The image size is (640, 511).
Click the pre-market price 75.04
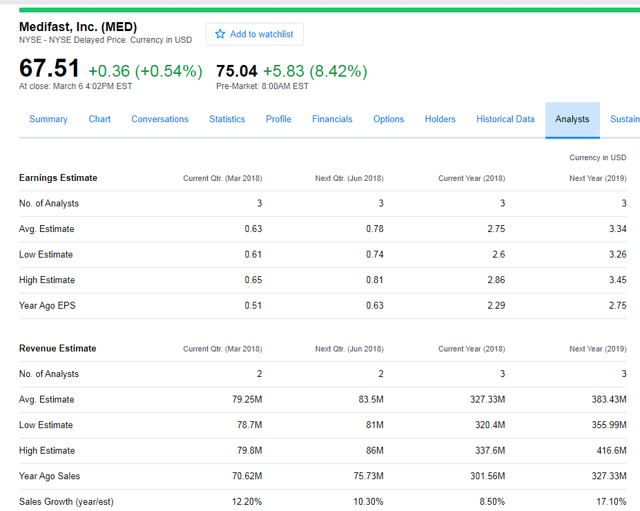tap(237, 71)
